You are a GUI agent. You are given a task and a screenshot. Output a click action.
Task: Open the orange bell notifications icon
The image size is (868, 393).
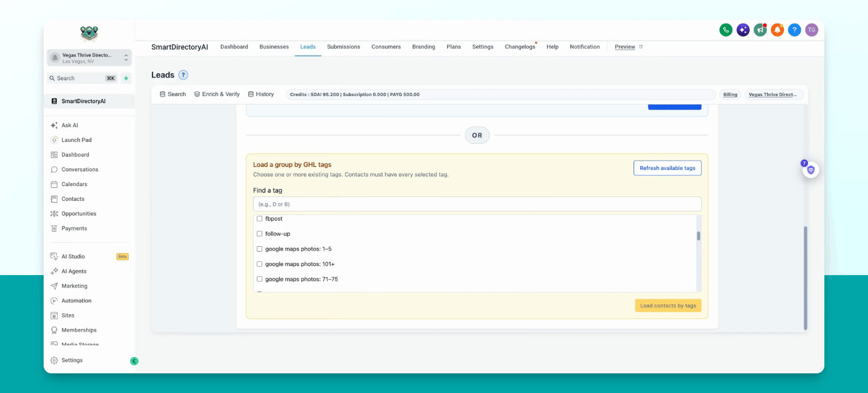[777, 30]
